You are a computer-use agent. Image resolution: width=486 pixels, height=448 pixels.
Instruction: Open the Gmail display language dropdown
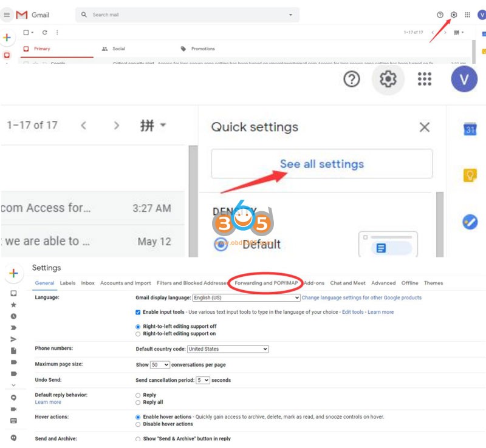[246, 297]
